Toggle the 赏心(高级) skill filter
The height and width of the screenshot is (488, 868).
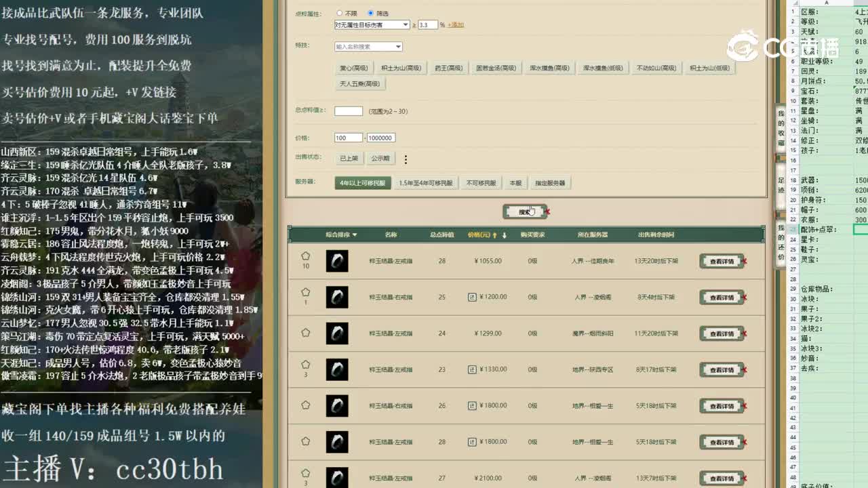pos(354,68)
